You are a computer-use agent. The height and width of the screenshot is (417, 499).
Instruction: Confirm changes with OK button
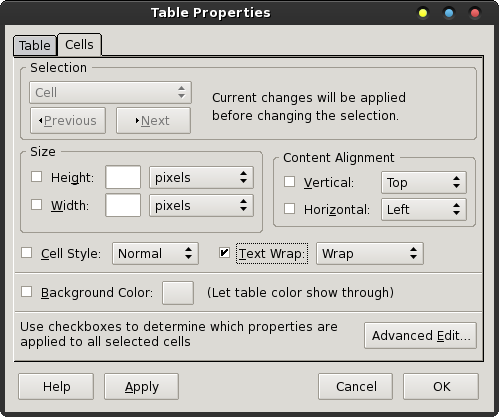coord(441,386)
